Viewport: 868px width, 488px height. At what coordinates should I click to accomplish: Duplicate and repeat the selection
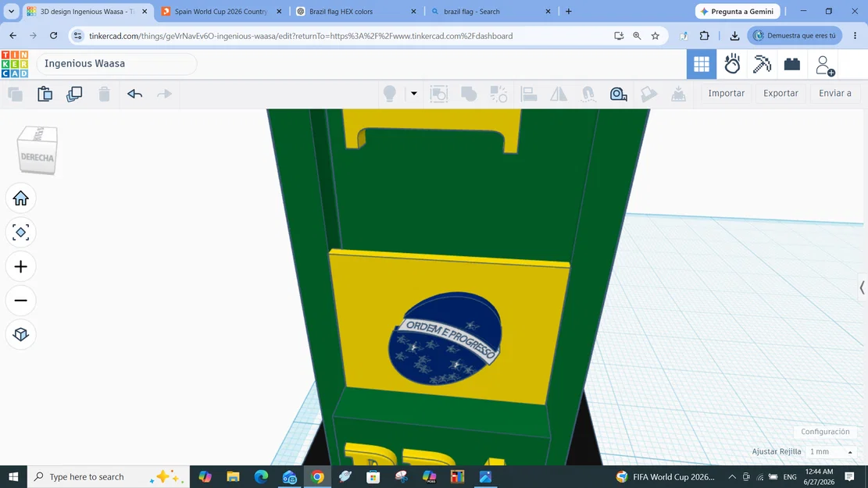[74, 94]
